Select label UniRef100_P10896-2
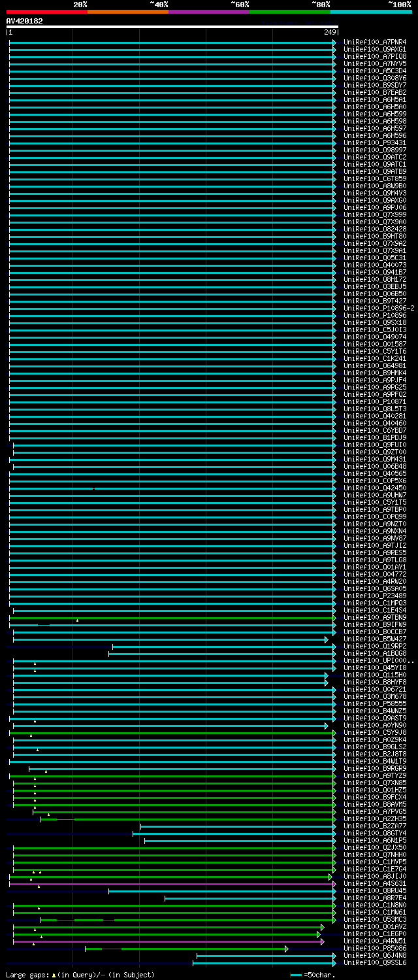The image size is (418, 980). 379,308
